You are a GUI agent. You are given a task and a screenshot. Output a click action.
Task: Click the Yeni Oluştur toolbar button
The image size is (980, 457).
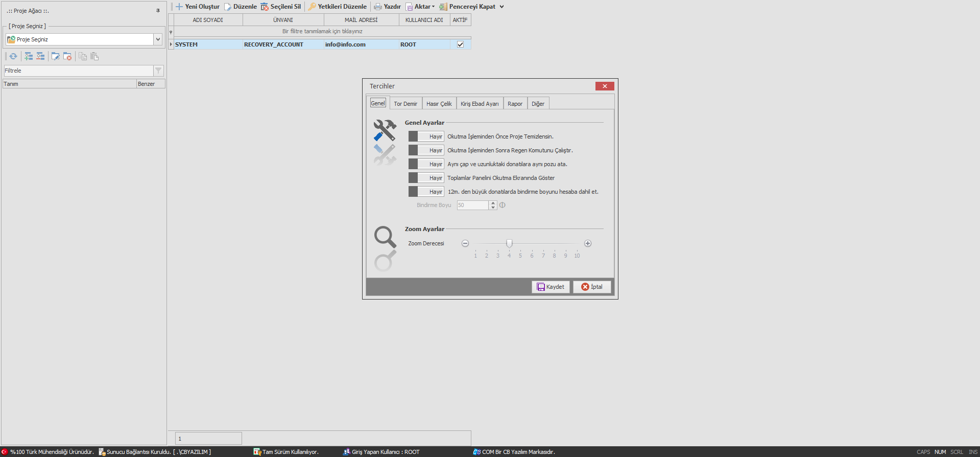point(198,7)
